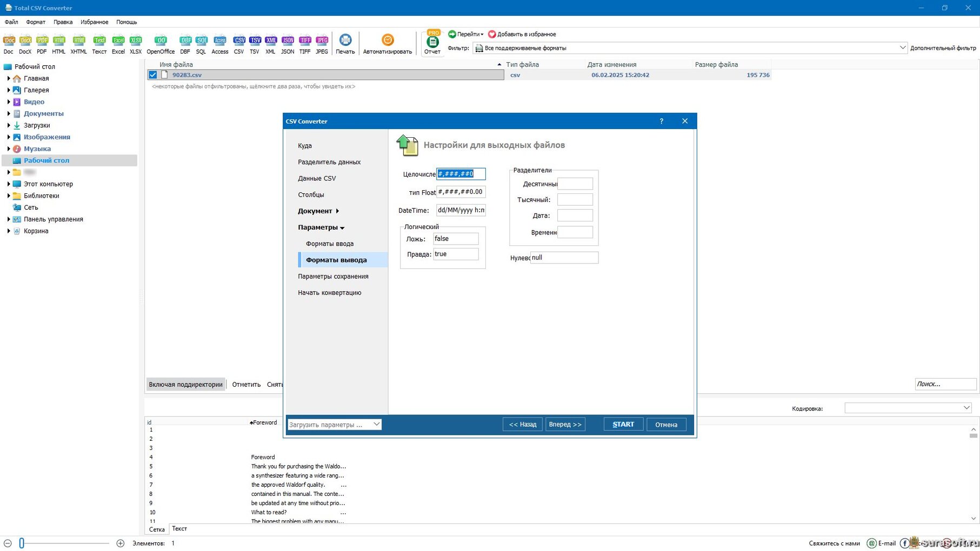Pick DBF conversion icon

pyautogui.click(x=185, y=44)
